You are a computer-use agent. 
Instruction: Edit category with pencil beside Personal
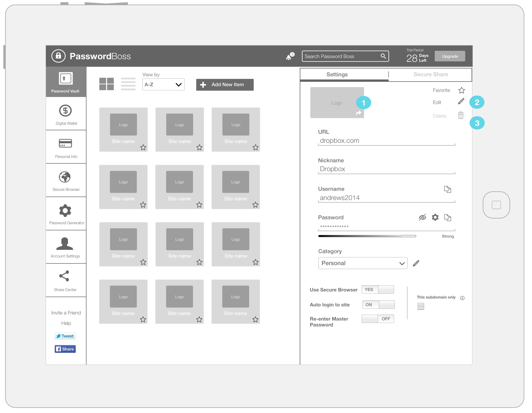(x=416, y=263)
